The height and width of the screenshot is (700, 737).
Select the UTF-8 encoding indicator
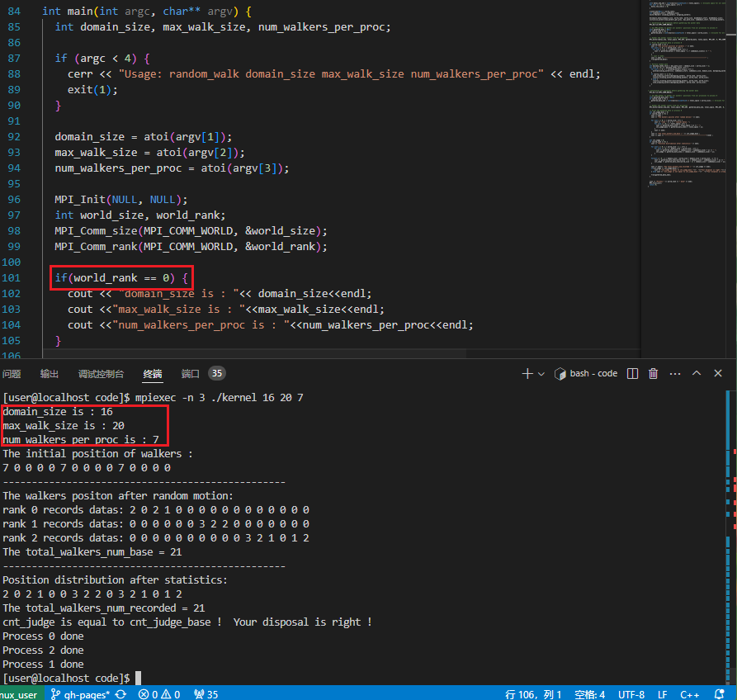[631, 694]
